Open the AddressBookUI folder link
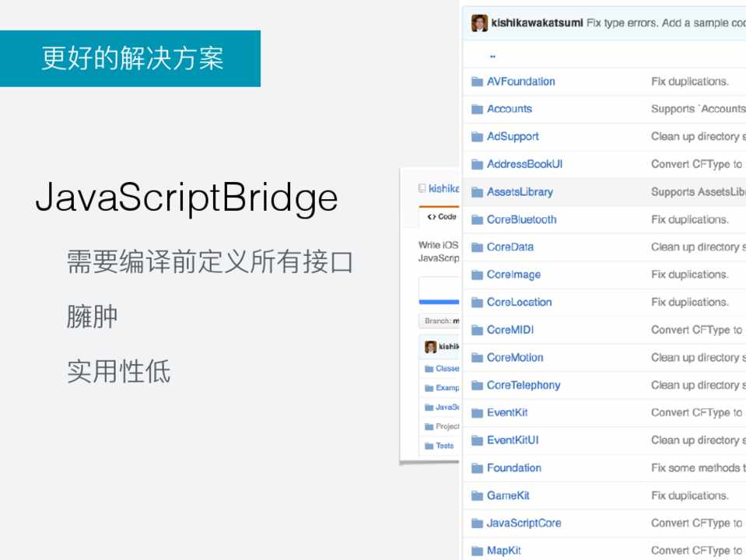The image size is (746, 560). pyautogui.click(x=524, y=164)
